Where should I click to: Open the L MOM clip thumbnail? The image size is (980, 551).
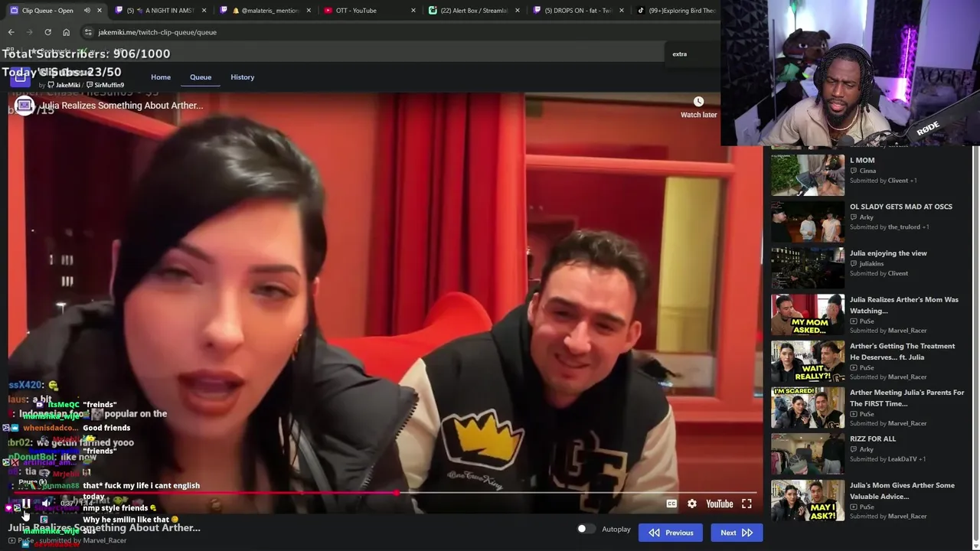pyautogui.click(x=808, y=174)
